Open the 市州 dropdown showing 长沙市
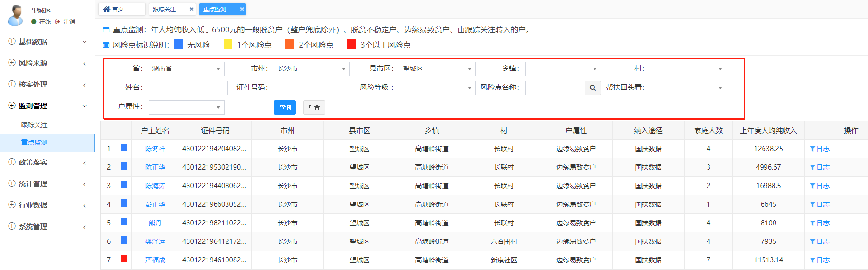Image resolution: width=868 pixels, height=270 pixels. pyautogui.click(x=312, y=69)
